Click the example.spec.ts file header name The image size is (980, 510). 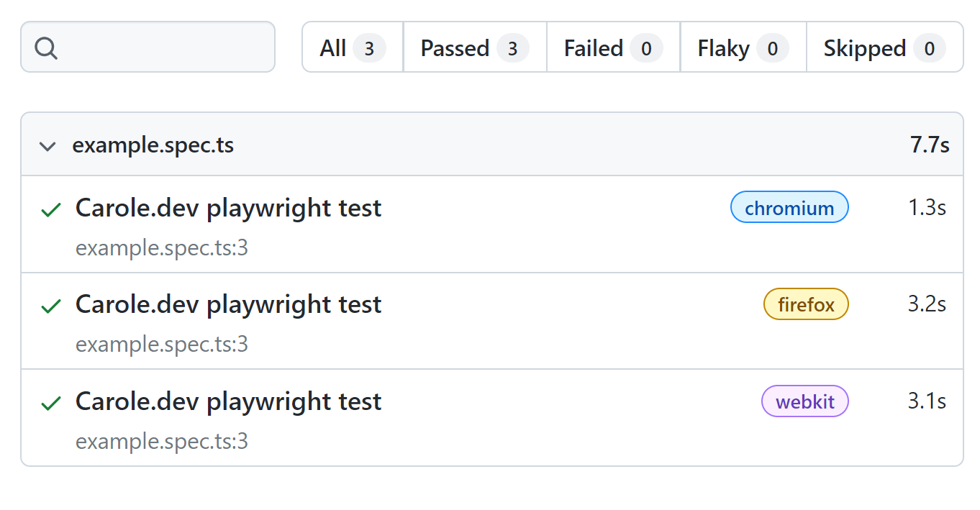coord(153,145)
